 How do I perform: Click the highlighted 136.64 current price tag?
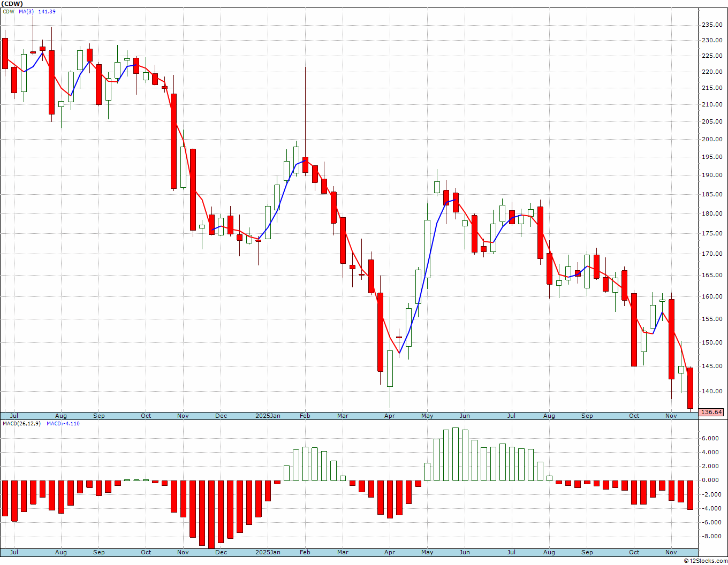[x=711, y=412]
